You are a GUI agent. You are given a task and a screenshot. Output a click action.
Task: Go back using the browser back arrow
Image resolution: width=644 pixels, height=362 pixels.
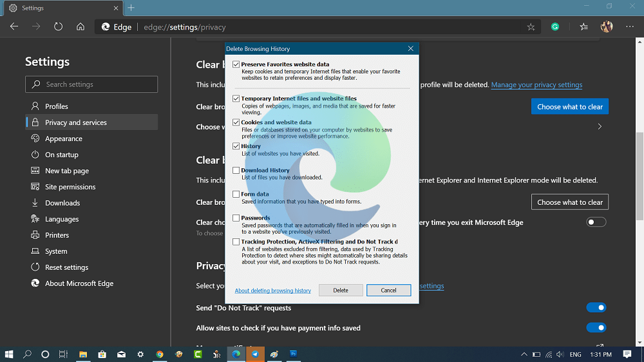pyautogui.click(x=14, y=26)
